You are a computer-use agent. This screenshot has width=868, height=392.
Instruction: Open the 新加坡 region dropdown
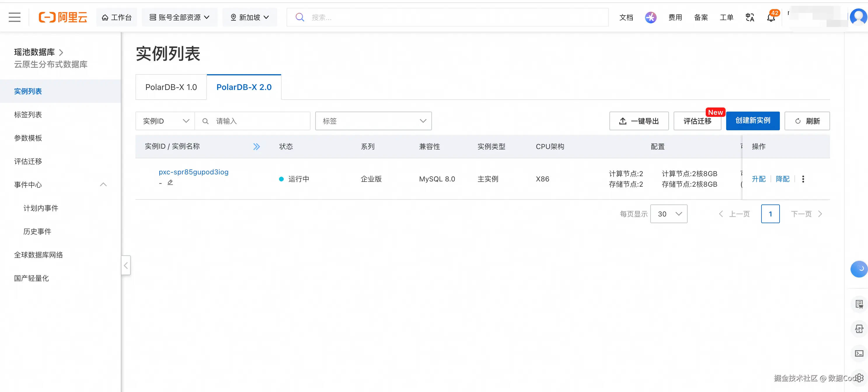pos(249,18)
